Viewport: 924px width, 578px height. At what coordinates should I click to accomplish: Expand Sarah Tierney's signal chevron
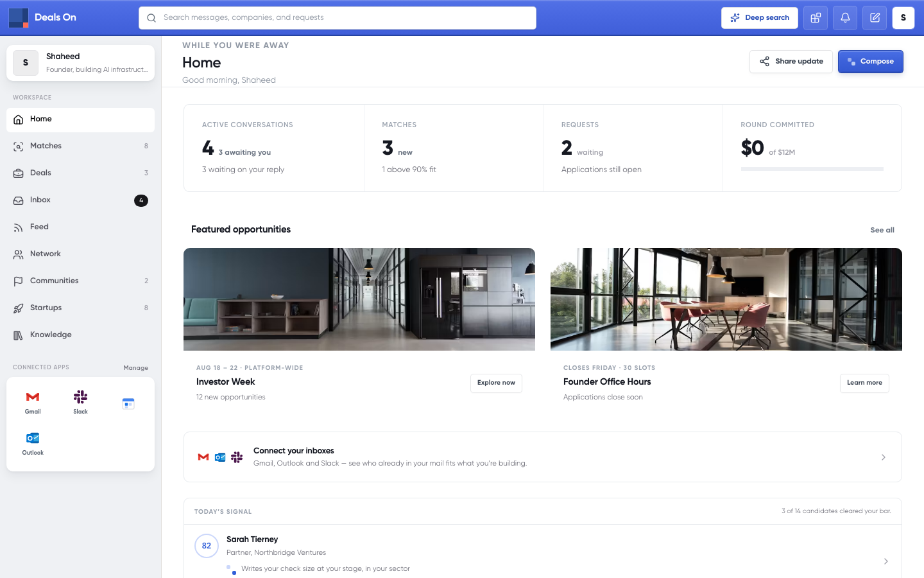[886, 561]
